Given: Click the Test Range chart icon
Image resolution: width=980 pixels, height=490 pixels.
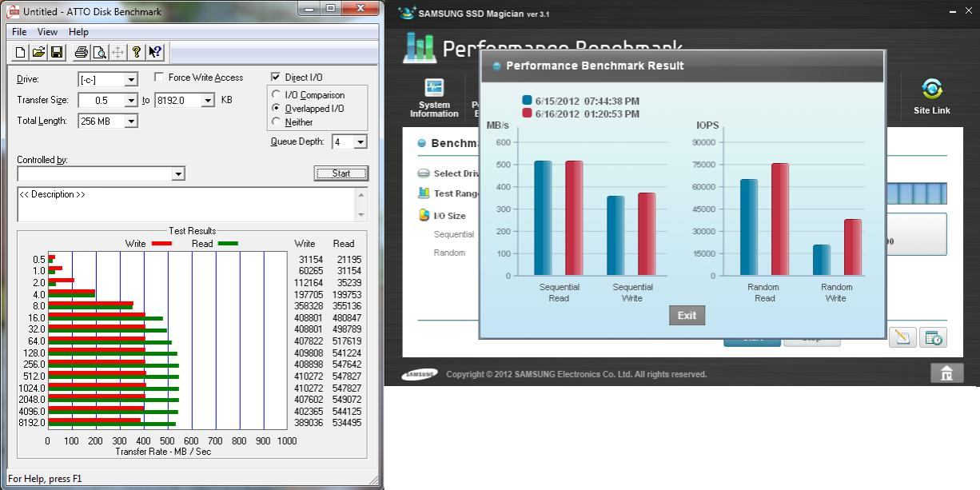Looking at the screenshot, I should click(424, 193).
